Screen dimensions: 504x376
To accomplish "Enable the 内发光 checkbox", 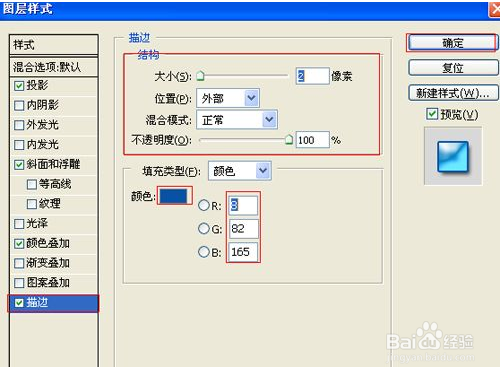I will tap(19, 145).
